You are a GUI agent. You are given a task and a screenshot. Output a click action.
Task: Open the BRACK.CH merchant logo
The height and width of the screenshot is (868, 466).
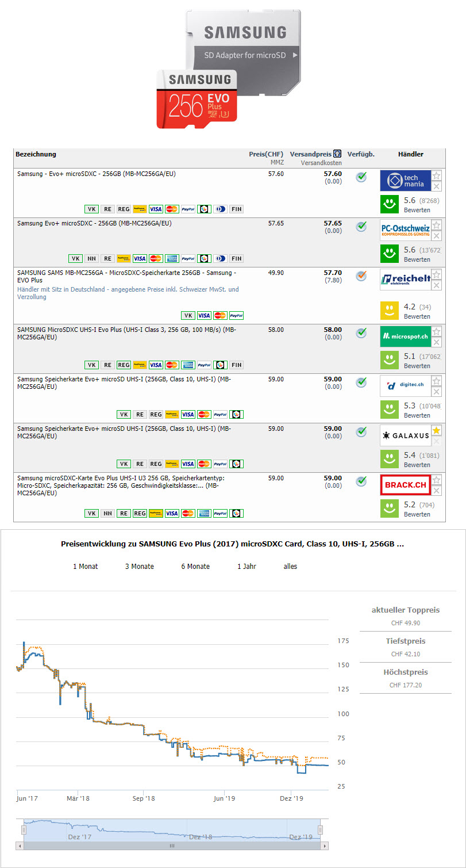pyautogui.click(x=405, y=485)
